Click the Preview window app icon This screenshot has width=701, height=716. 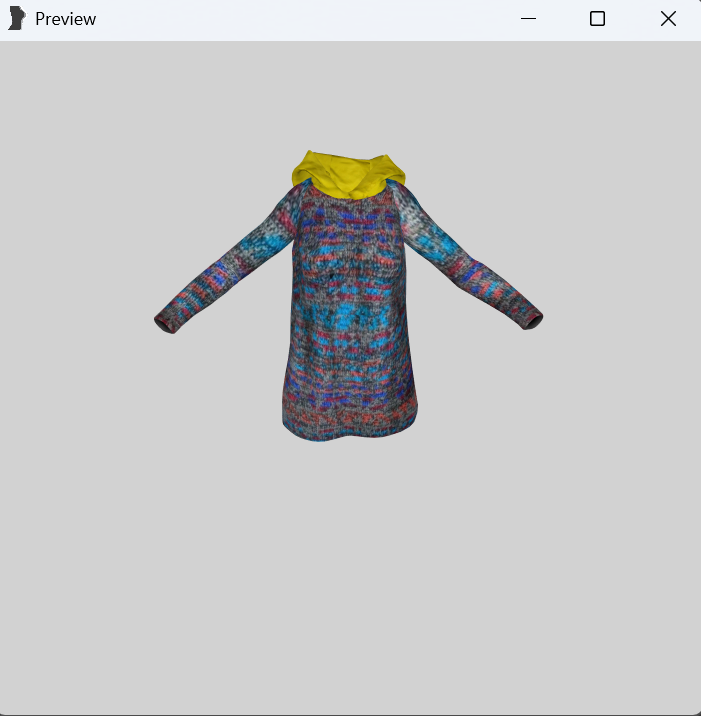[x=16, y=19]
